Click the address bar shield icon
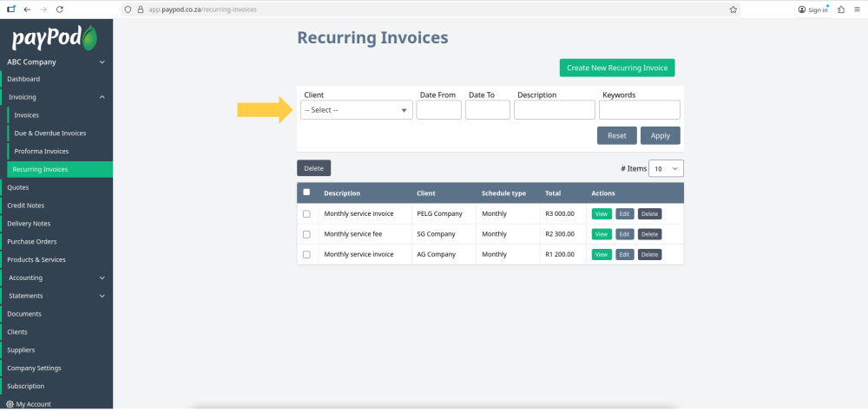The image size is (868, 411). 128,10
